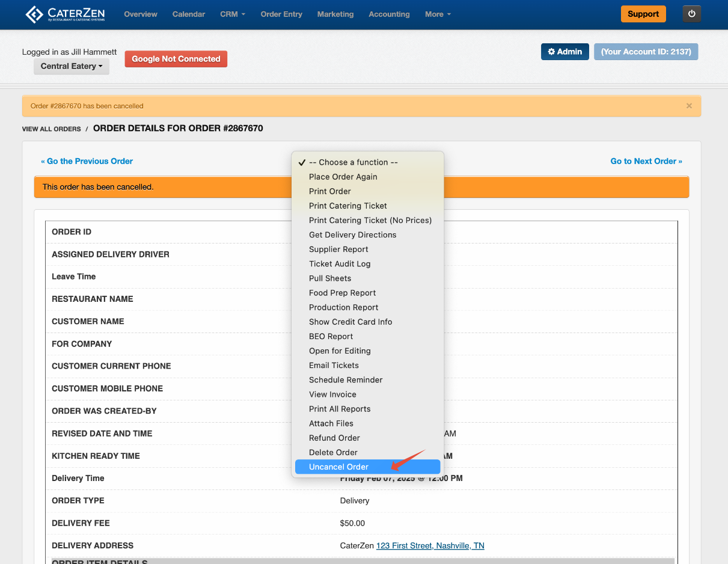
Task: Click the ASSIGNED DELIVERY DRIVER row label
Action: pos(111,254)
